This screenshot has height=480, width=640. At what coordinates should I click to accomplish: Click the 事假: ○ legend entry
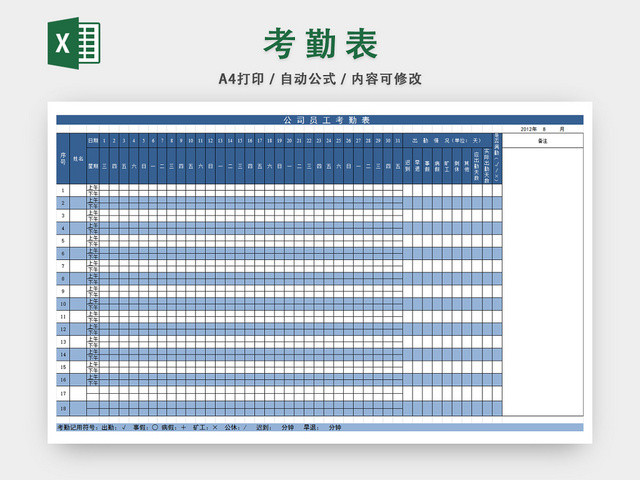(145, 427)
